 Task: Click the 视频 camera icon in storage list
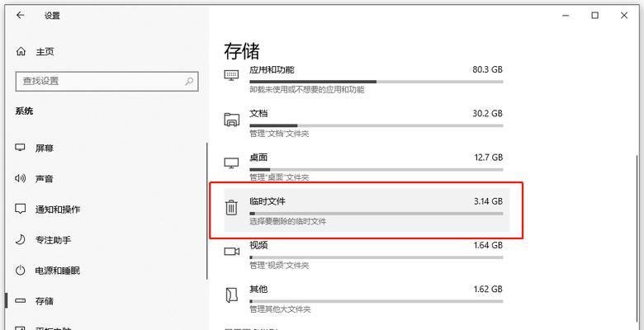[232, 251]
